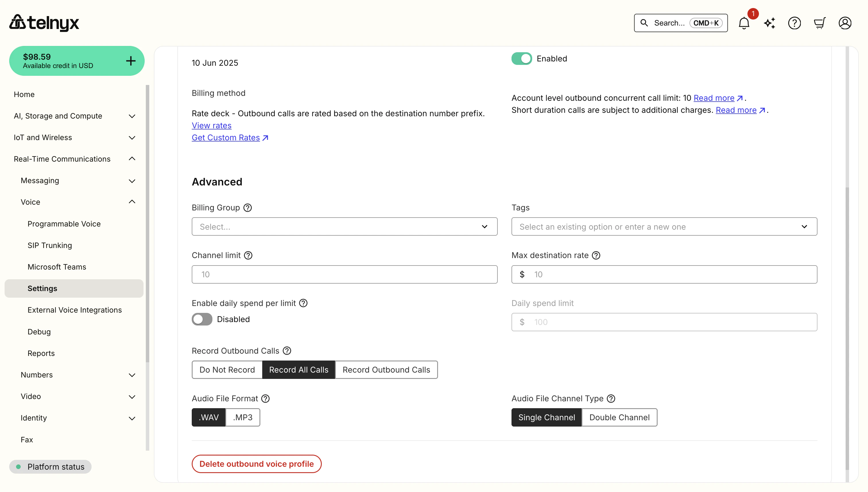Open the View rates link

[x=211, y=125]
